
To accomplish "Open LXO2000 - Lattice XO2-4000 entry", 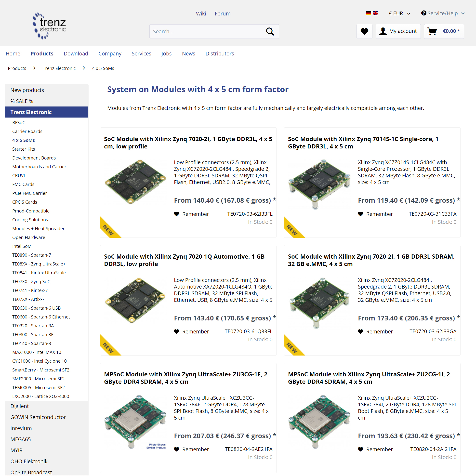I will tap(41, 397).
